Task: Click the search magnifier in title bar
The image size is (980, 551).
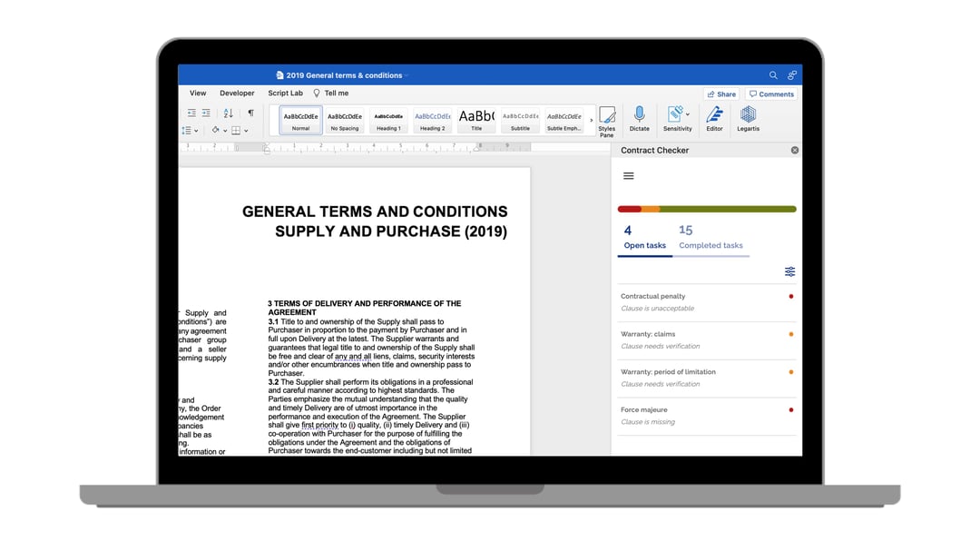Action: pyautogui.click(x=773, y=75)
